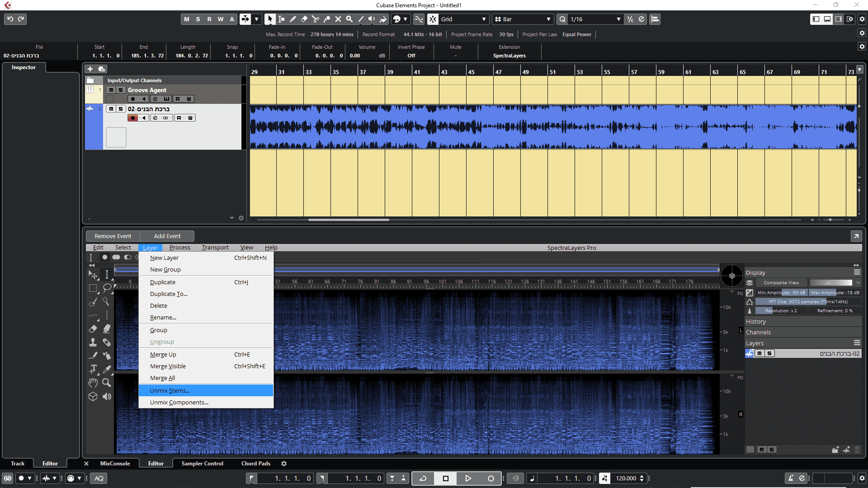Screen dimensions: 868x488
Task: Adjust the Min Amplitude slider
Action: (781, 292)
